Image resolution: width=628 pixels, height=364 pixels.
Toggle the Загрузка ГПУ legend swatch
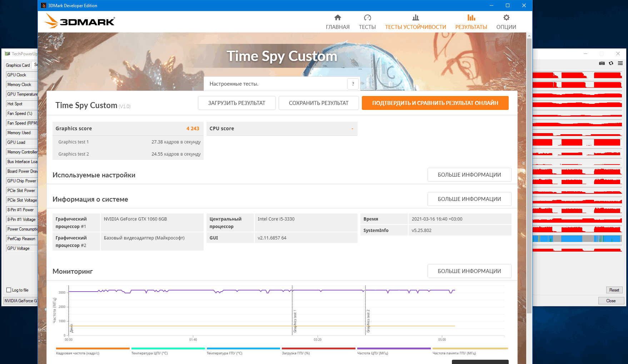point(319,348)
